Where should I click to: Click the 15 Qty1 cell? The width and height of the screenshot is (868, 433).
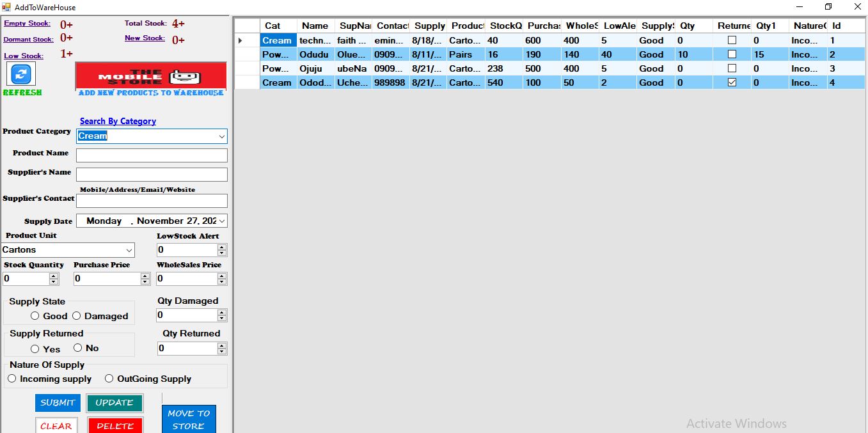[769, 54]
